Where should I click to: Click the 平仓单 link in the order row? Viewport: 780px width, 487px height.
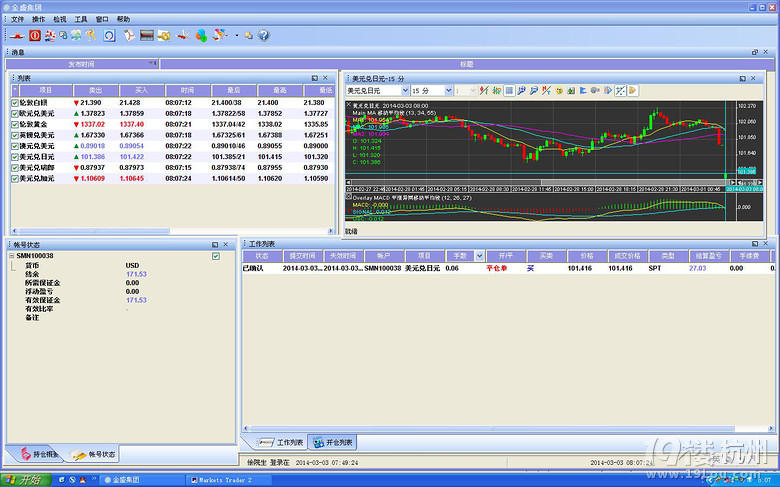(x=498, y=268)
